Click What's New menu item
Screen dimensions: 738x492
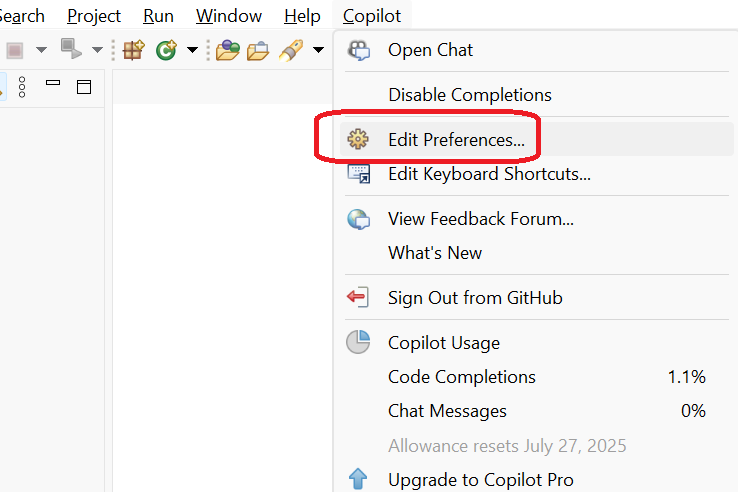tap(537, 253)
